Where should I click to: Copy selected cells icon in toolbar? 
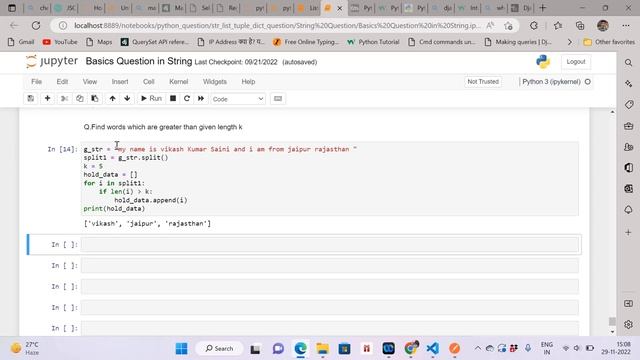tap(80, 98)
